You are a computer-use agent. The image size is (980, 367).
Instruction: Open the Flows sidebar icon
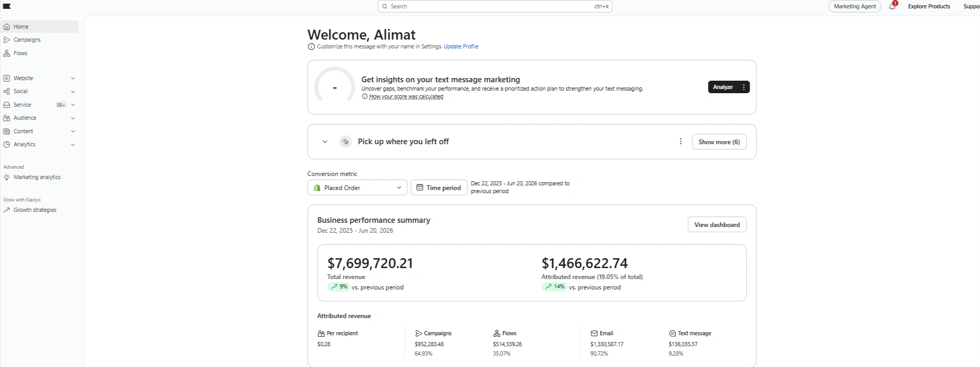tap(7, 53)
